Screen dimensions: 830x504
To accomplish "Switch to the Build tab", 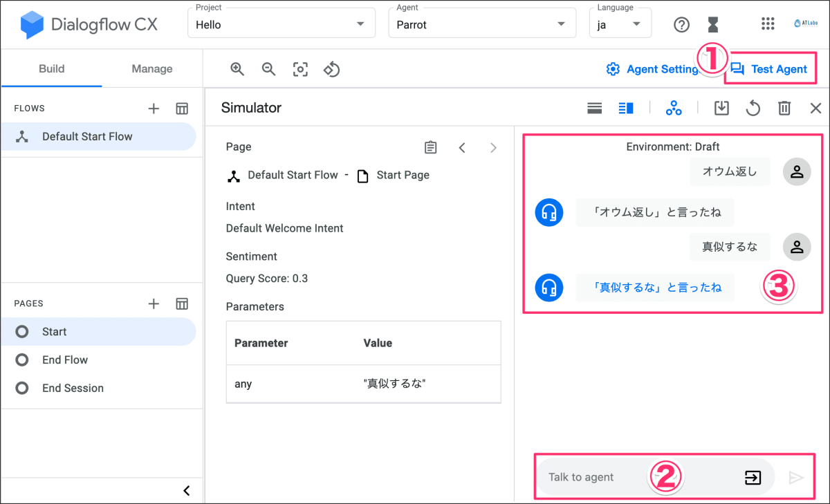I will pos(51,68).
